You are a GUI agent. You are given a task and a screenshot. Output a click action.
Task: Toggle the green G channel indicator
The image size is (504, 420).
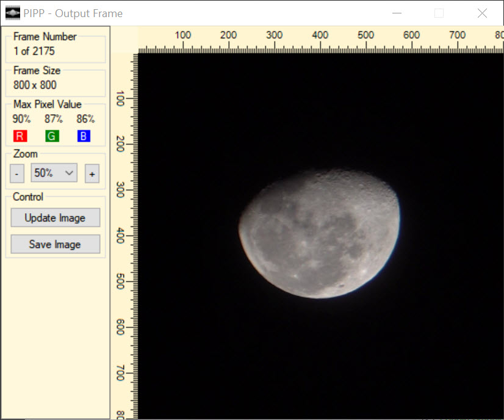[x=52, y=136]
